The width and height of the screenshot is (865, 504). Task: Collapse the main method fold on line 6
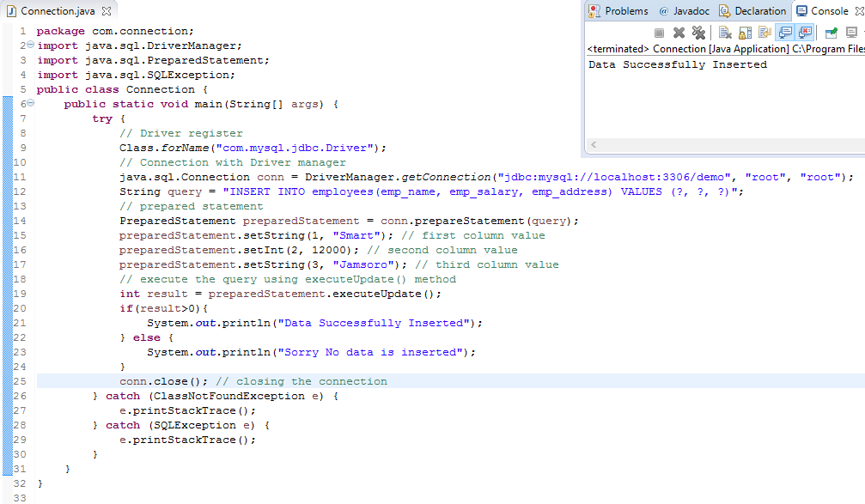click(x=29, y=103)
